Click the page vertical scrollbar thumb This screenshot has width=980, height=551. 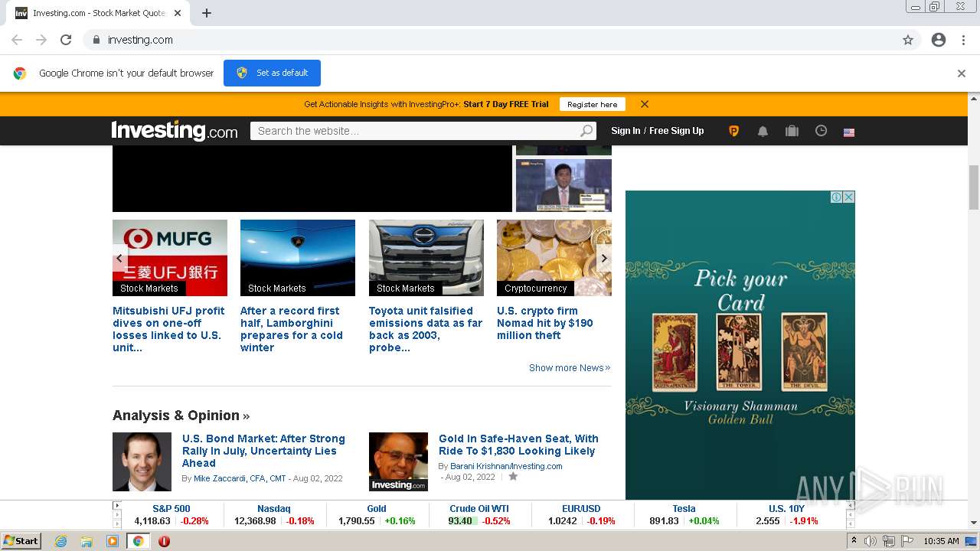coord(974,187)
